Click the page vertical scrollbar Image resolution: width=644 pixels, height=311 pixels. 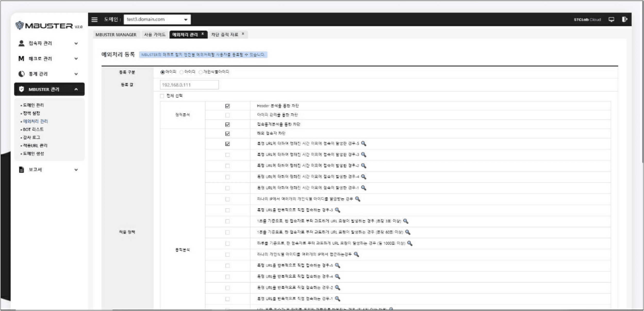pos(642,82)
